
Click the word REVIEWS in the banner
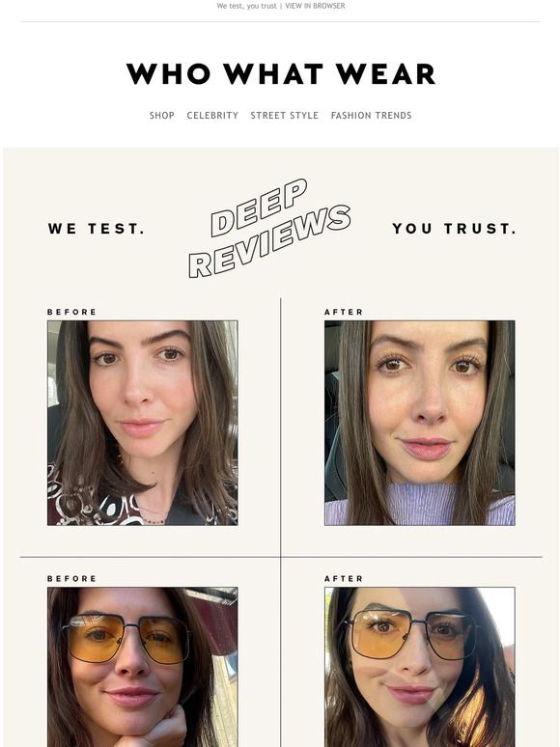[270, 241]
